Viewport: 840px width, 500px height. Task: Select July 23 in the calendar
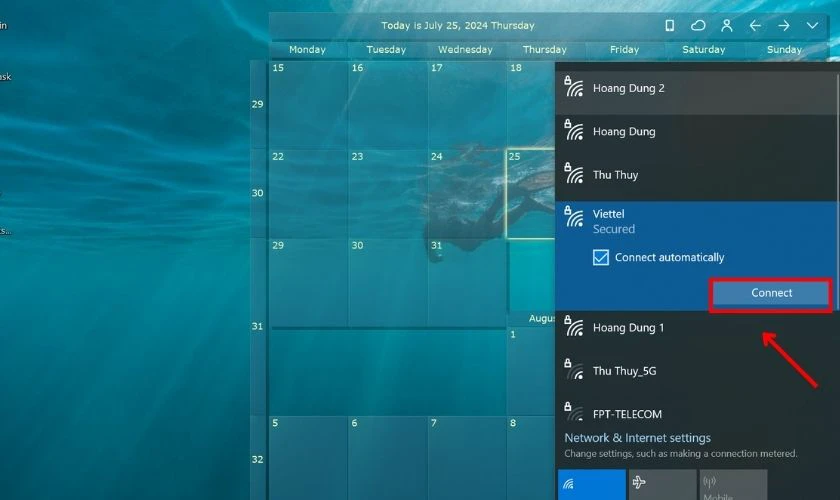pyautogui.click(x=388, y=193)
